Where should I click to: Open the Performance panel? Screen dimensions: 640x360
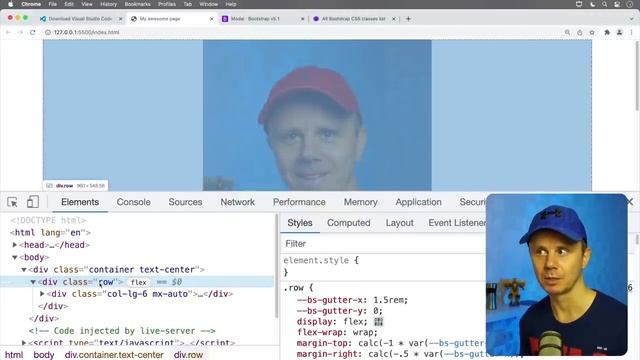pyautogui.click(x=299, y=202)
